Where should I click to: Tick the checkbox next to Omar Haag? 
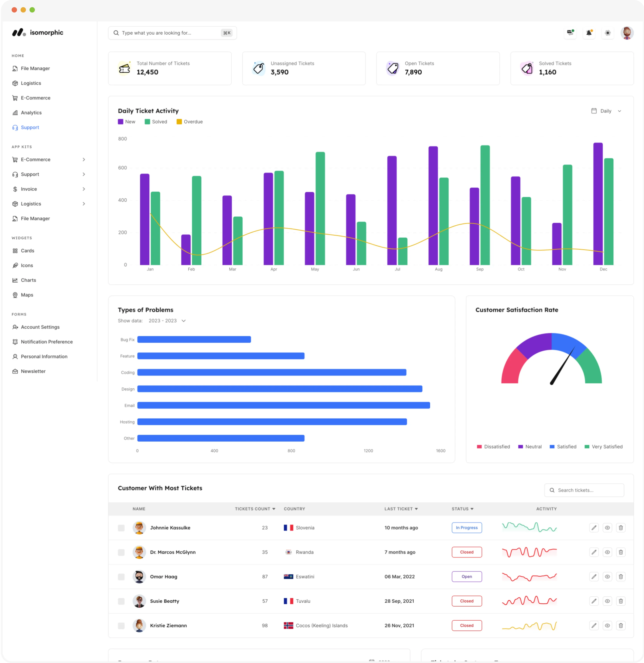(x=121, y=577)
